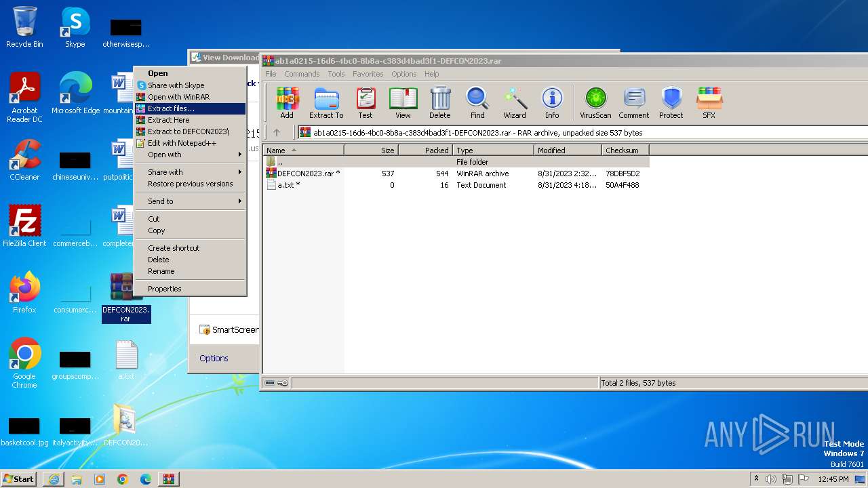Screen dimensions: 868x488
Task: Open the Favorites menu in WinRAR
Action: click(368, 74)
